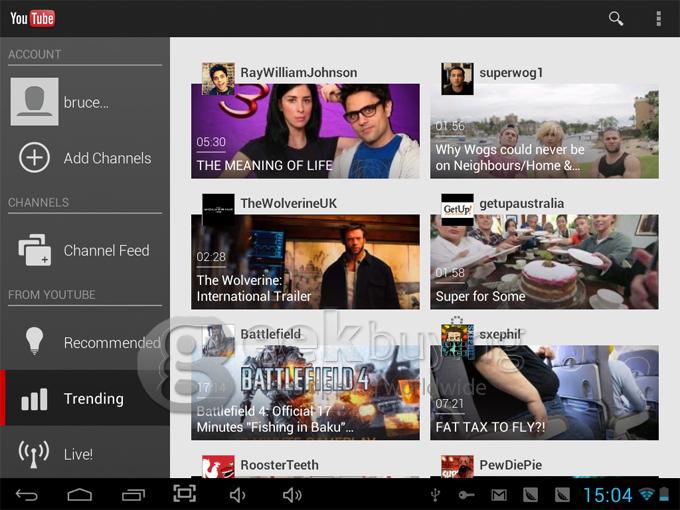Screen dimensions: 680x510
Task: Open RoosterTeeth channel avatar
Action: click(x=218, y=467)
